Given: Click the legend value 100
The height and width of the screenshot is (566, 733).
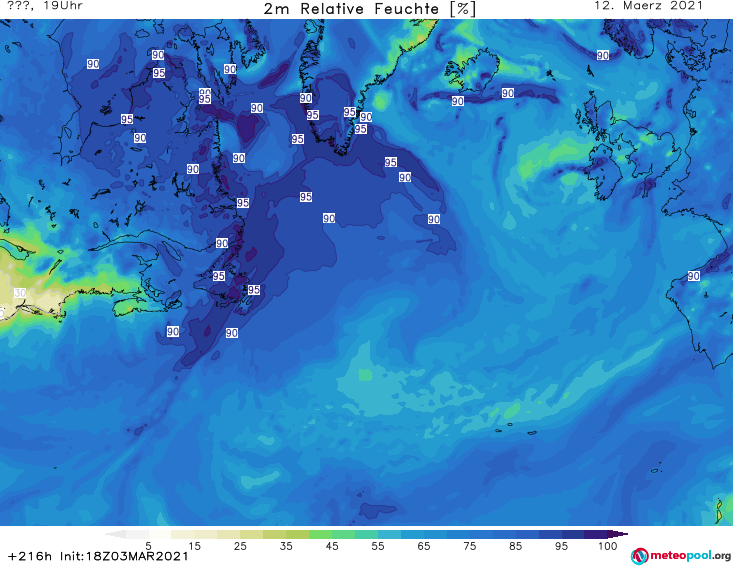Looking at the screenshot, I should (x=608, y=545).
